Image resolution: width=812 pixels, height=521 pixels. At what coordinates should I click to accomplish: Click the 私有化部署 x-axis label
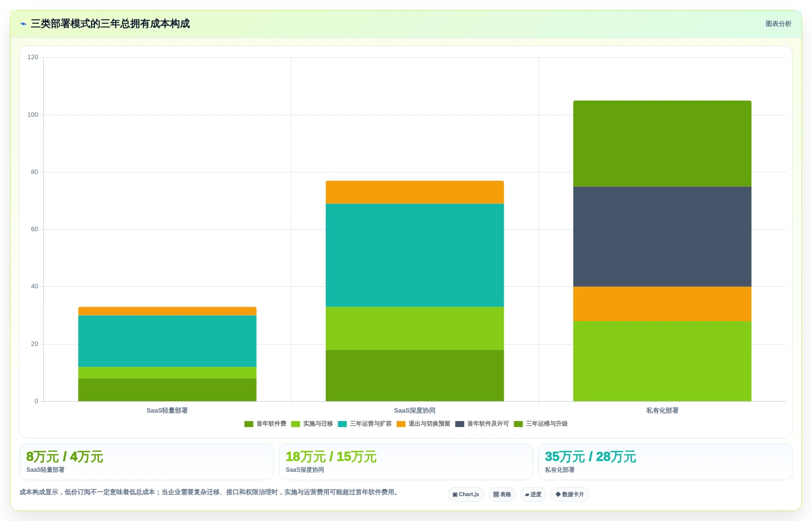[662, 411]
